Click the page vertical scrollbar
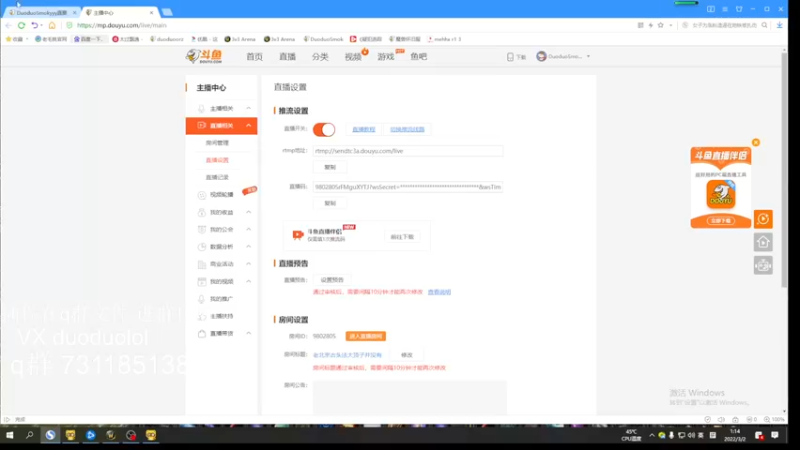The height and width of the screenshot is (450, 800). tap(784, 170)
